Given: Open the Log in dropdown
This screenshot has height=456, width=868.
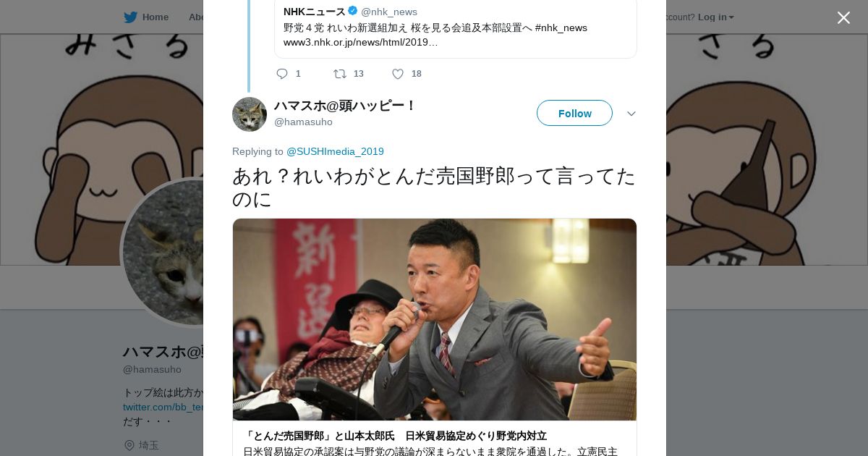Looking at the screenshot, I should pos(715,17).
